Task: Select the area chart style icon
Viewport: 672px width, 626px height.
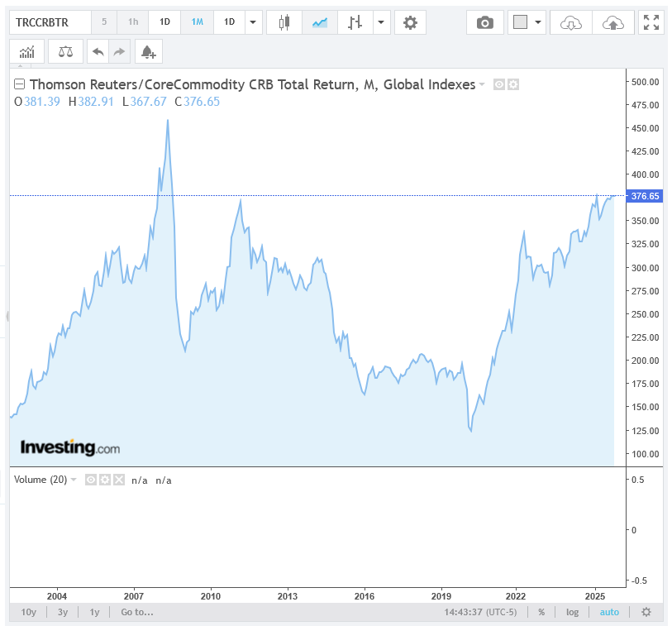Action: (319, 22)
